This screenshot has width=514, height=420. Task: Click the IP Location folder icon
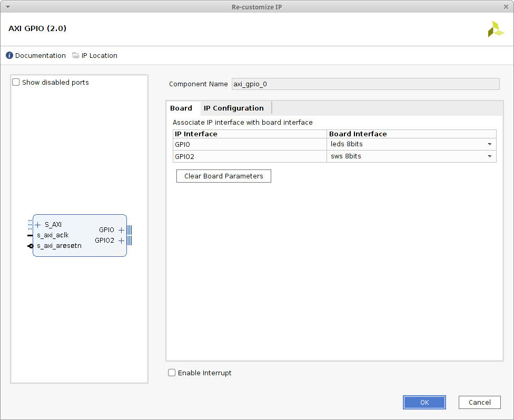click(76, 56)
